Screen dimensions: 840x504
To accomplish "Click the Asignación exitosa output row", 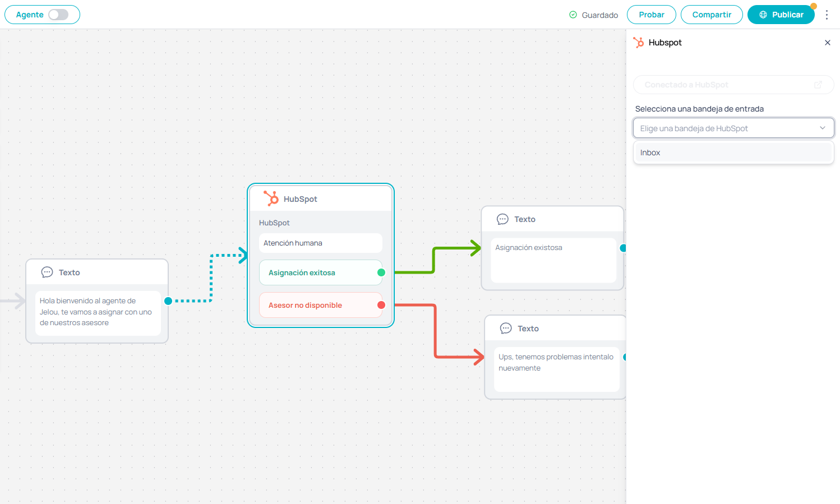I will click(x=321, y=272).
